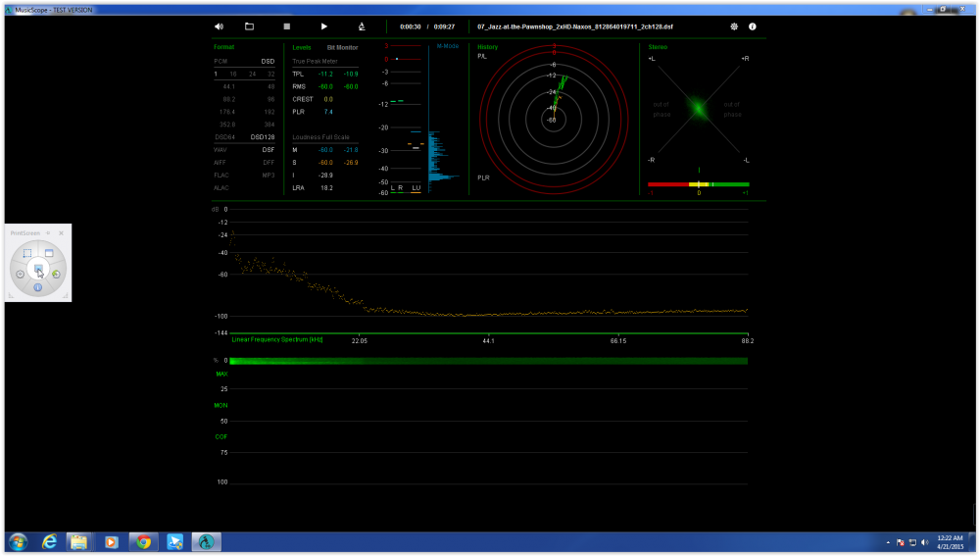Click the WAV file type label
The image size is (980, 556).
220,150
